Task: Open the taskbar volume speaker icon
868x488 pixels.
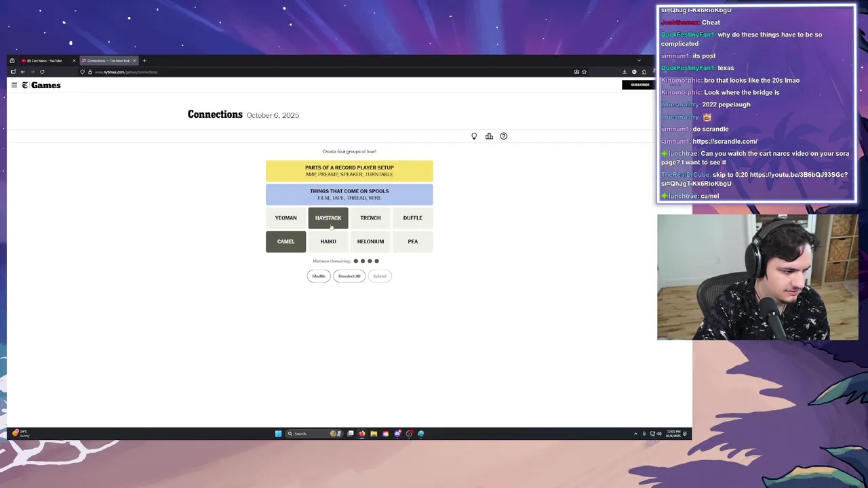Action: click(x=659, y=434)
